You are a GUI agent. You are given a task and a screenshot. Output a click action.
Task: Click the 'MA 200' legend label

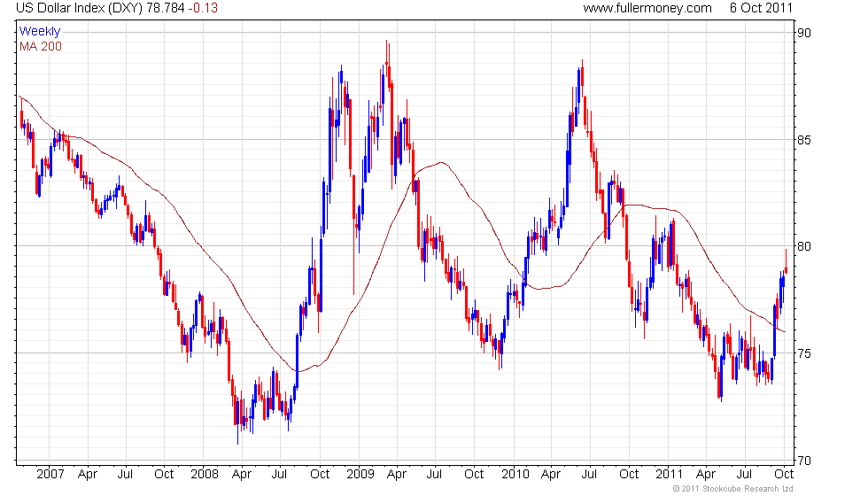click(x=41, y=46)
